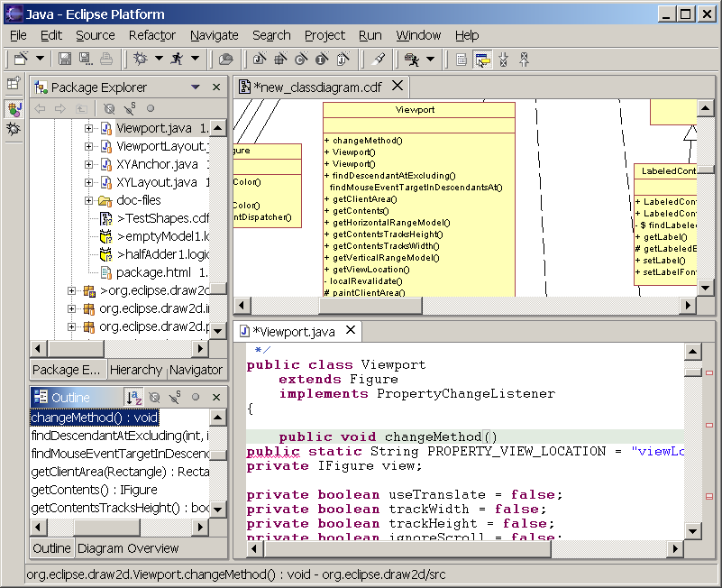Click the Open Type toolbar icon
722x588 pixels.
[x=225, y=59]
